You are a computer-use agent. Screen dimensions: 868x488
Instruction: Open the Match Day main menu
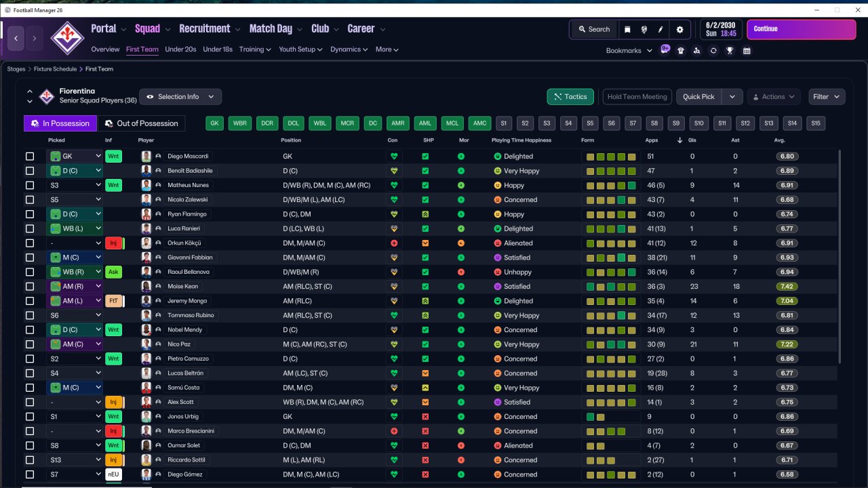tap(275, 28)
